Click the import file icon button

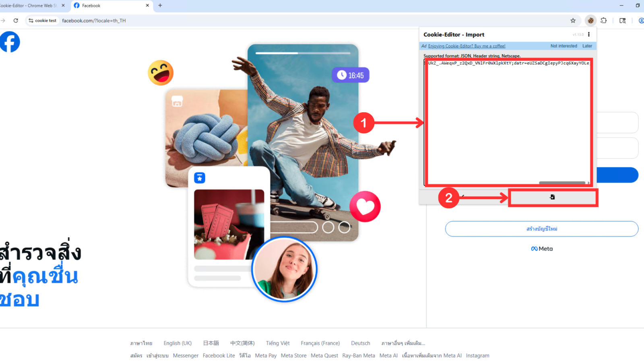click(x=552, y=197)
